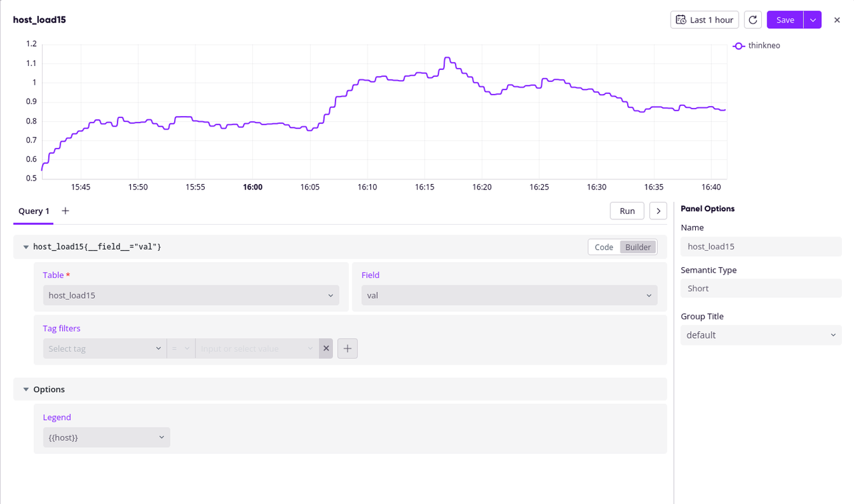The image size is (854, 504).
Task: Open the Field dropdown showing val
Action: click(509, 295)
